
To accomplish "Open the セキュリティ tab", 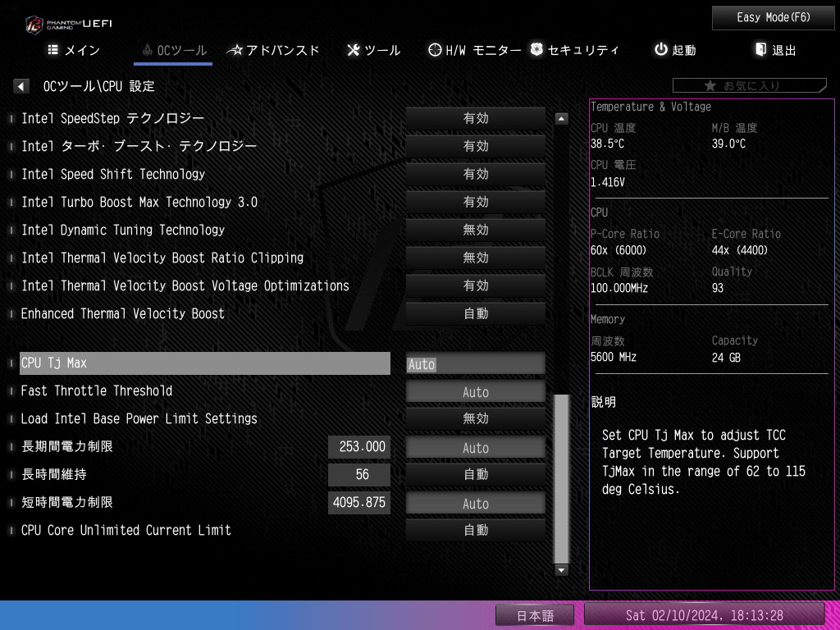I will pyautogui.click(x=575, y=50).
